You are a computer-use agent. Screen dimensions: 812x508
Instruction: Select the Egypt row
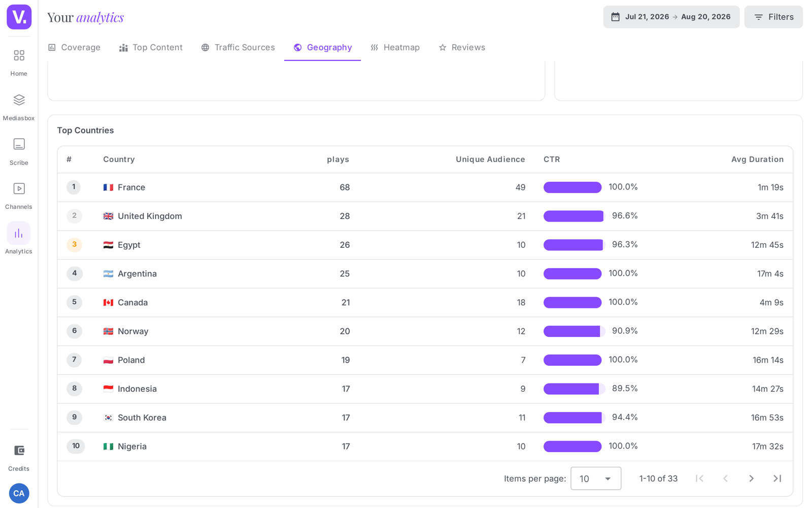click(x=425, y=245)
